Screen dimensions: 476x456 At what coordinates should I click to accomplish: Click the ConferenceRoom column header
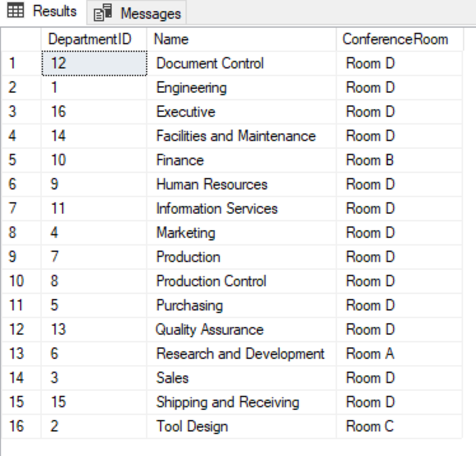coord(400,39)
